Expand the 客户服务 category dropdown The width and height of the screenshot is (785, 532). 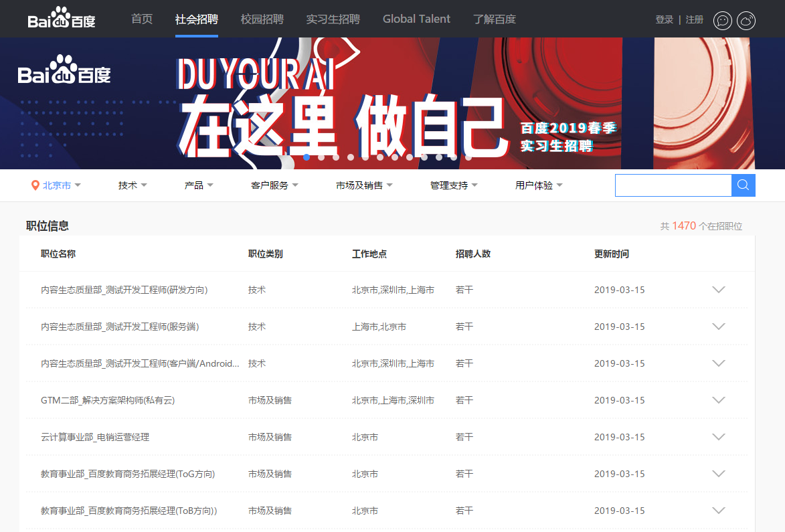click(x=274, y=185)
